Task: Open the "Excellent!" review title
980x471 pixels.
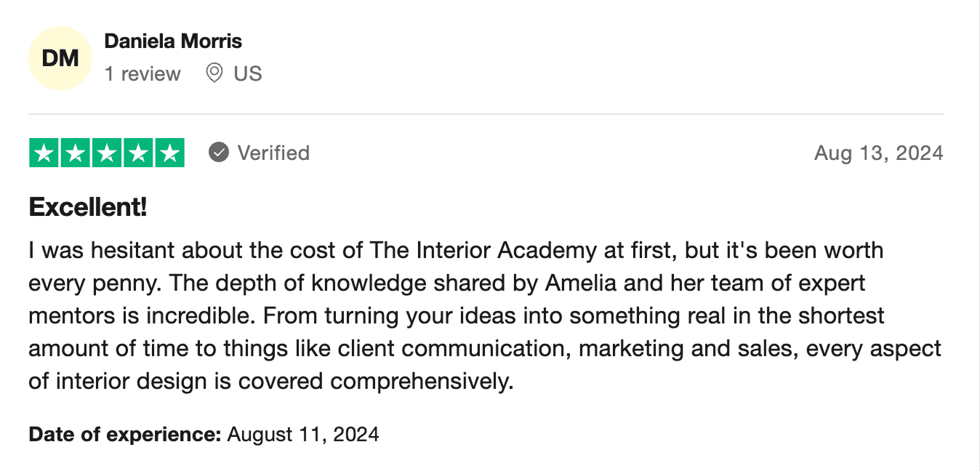Action: coord(88,207)
